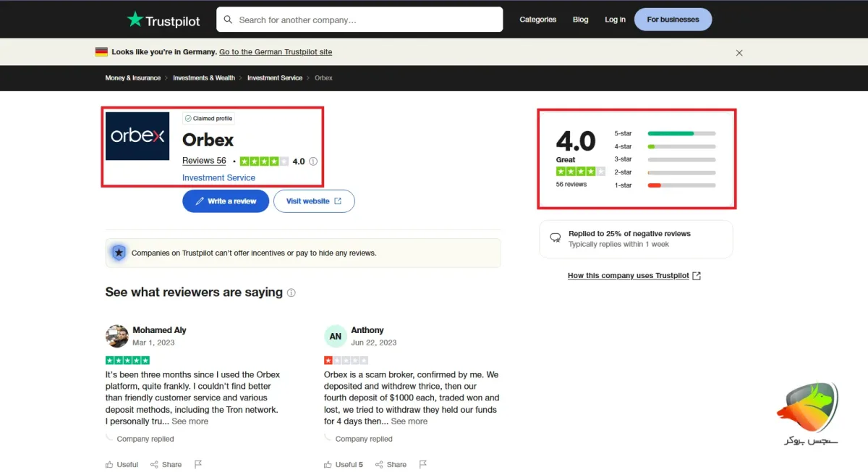Click the Trustpilot star logo
Viewport: 868px width, 475px height.
(135, 20)
